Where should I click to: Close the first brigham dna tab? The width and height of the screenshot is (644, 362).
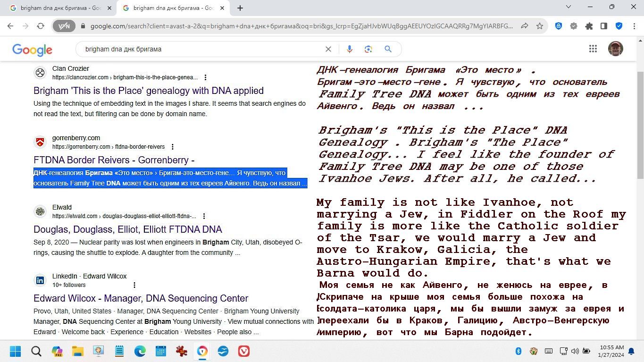pyautogui.click(x=109, y=8)
